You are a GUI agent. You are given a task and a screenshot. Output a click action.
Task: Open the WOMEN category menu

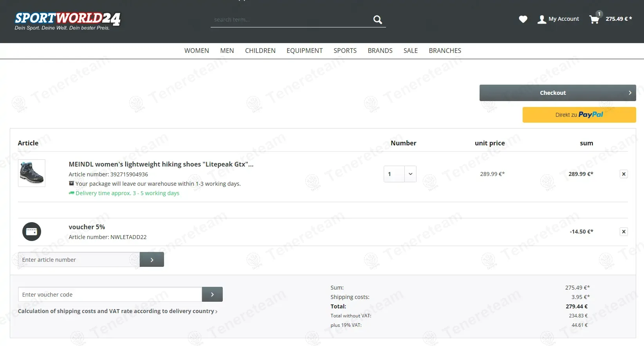tap(197, 51)
